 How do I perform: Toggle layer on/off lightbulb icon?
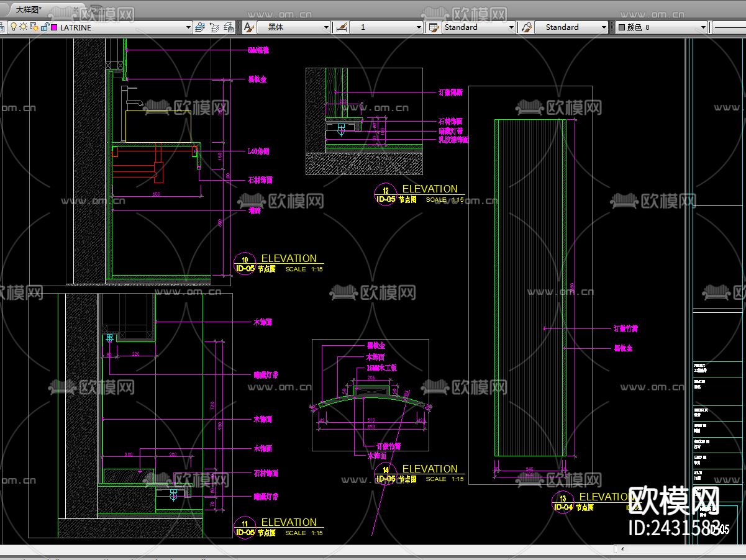point(12,27)
